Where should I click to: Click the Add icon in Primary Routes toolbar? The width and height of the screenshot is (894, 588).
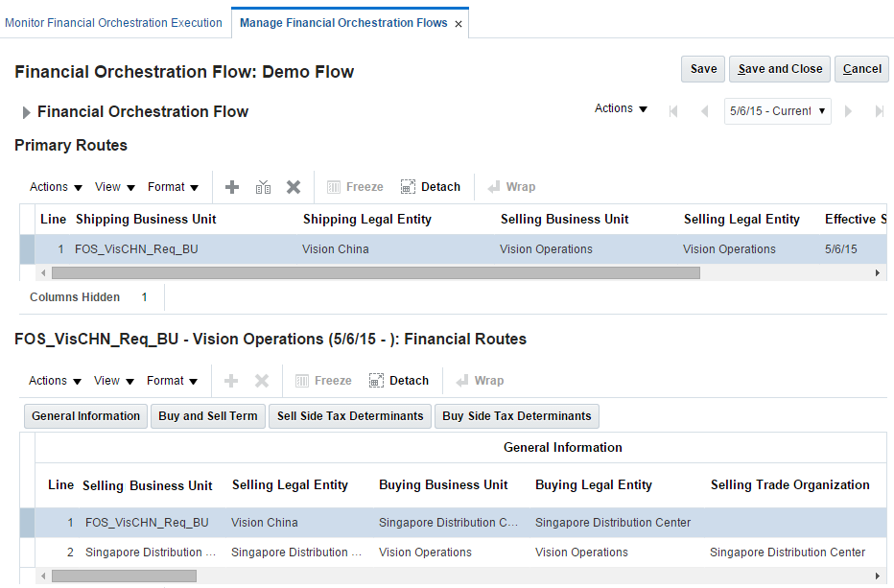(232, 186)
